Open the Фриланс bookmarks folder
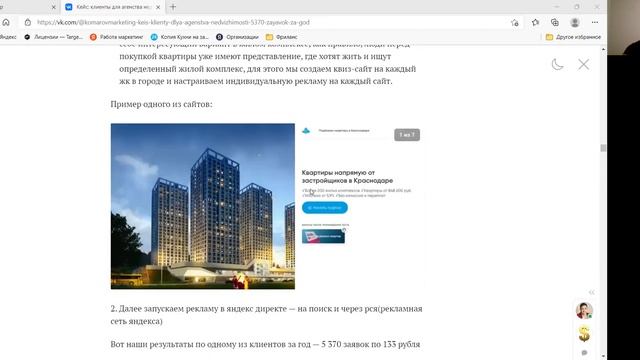 coord(282,37)
